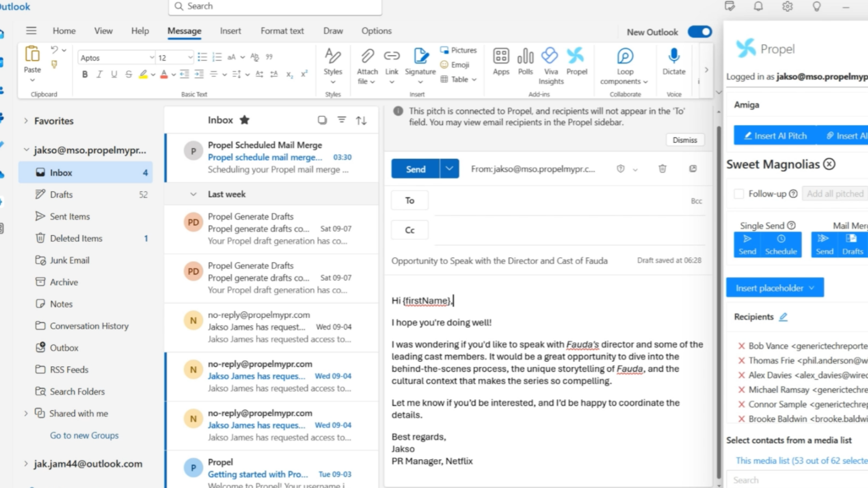
Task: Expand the Favorites folder group
Action: (26, 121)
